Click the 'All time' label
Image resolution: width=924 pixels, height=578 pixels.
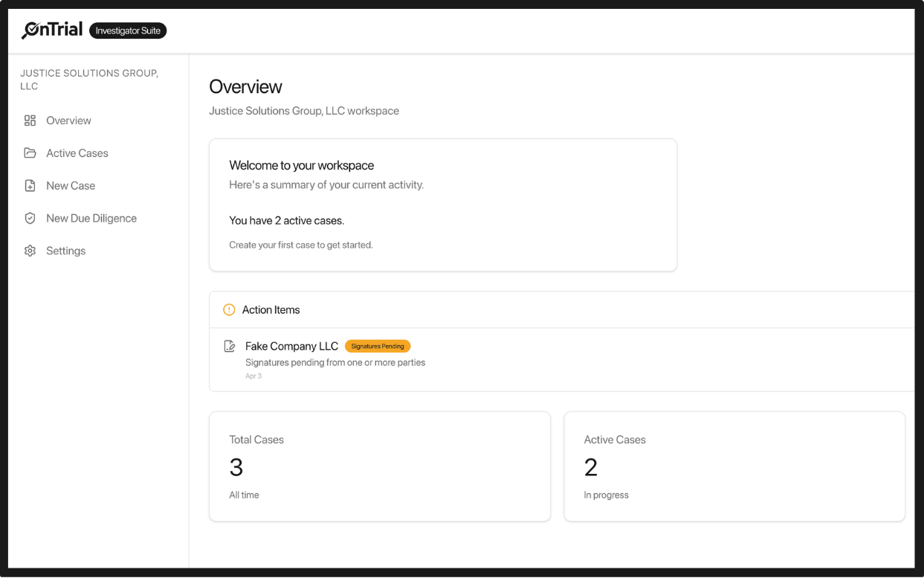pyautogui.click(x=244, y=495)
